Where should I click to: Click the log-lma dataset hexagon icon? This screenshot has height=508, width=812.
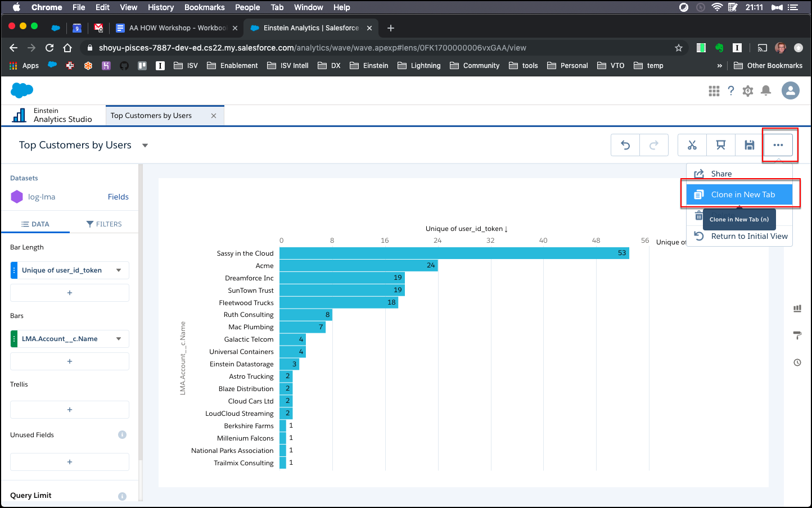point(17,197)
